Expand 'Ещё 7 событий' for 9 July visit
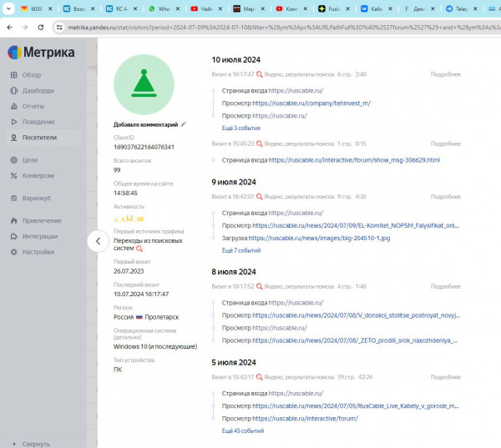This screenshot has width=501, height=448. pos(240,250)
